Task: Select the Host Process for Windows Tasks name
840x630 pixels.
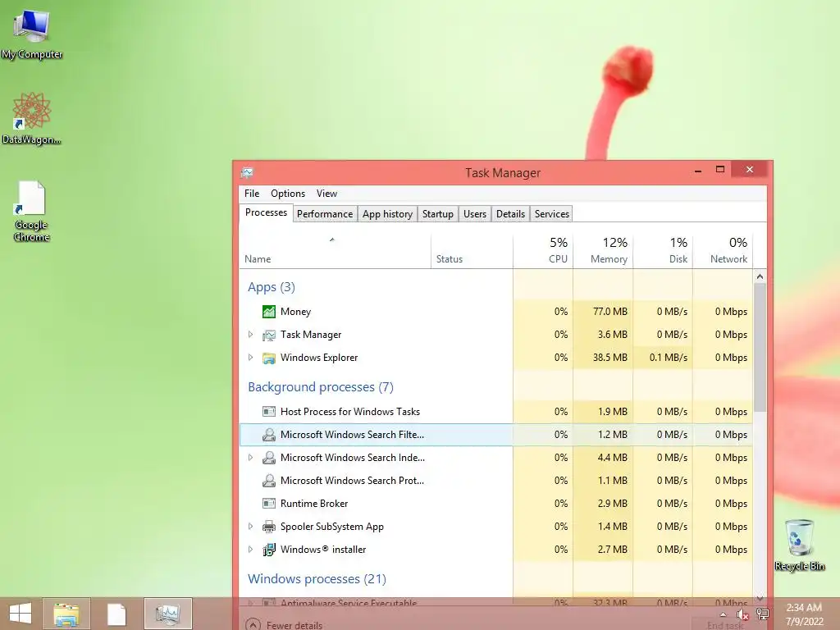Action: click(349, 412)
